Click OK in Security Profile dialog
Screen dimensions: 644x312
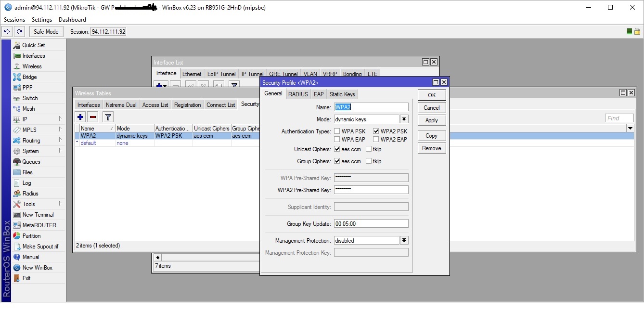(432, 95)
